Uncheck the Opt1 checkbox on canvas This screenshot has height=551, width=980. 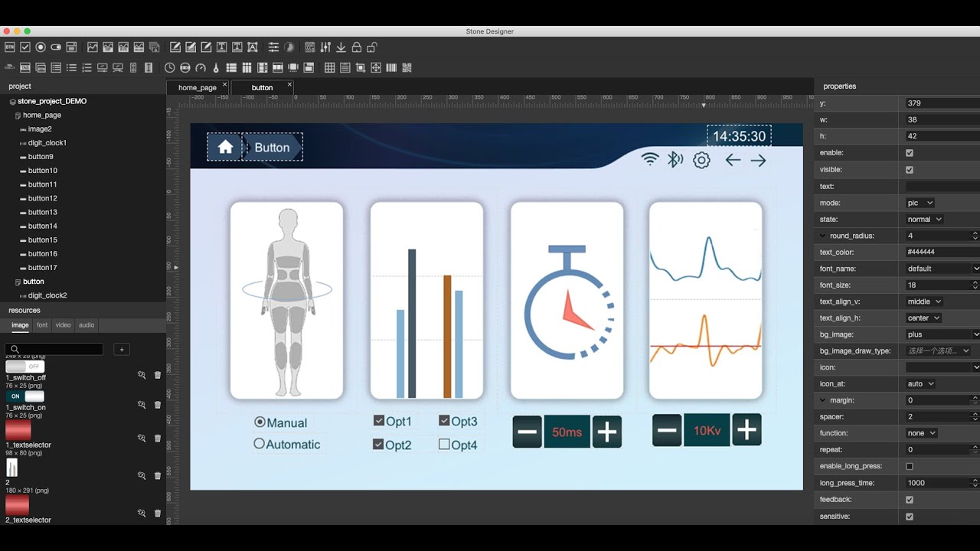tap(378, 420)
